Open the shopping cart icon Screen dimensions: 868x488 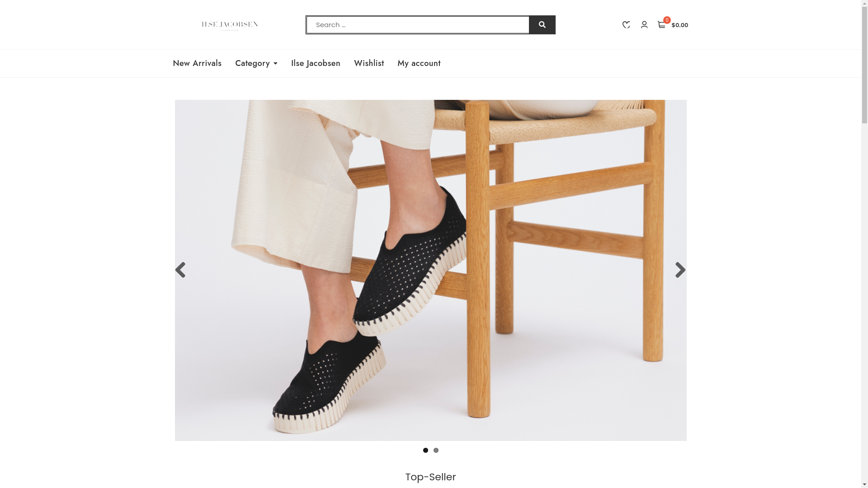(662, 24)
